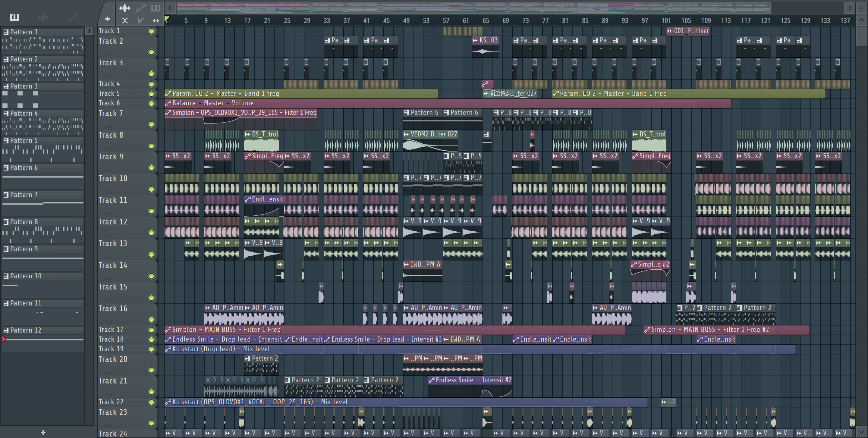The height and width of the screenshot is (438, 868).
Task: Click the song overview scrollbar at top
Action: [473, 8]
